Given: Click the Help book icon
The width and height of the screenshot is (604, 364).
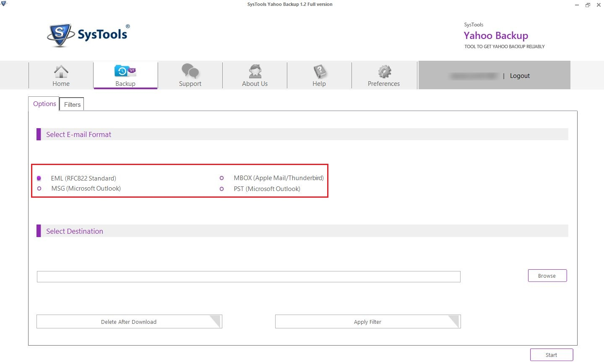Looking at the screenshot, I should click(320, 72).
